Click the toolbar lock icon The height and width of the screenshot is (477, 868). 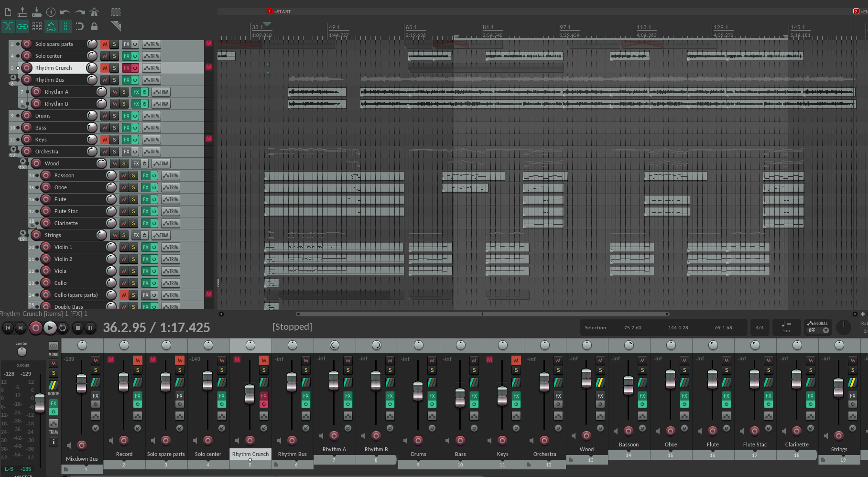point(94,26)
